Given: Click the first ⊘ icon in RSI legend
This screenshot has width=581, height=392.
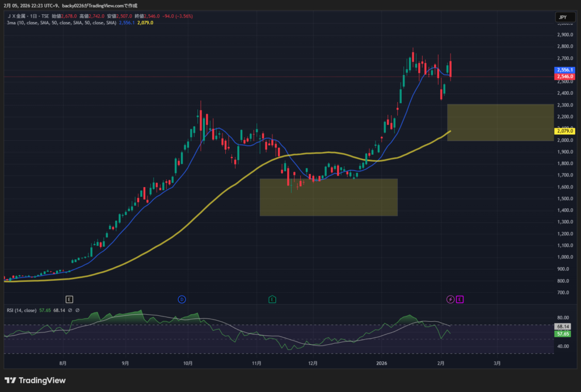Looking at the screenshot, I should click(x=70, y=310).
